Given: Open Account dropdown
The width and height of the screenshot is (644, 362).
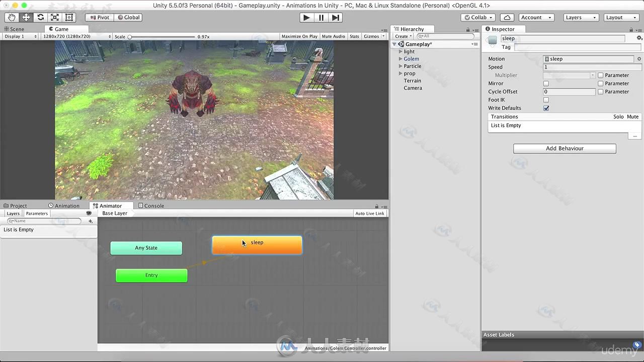Looking at the screenshot, I should point(535,17).
